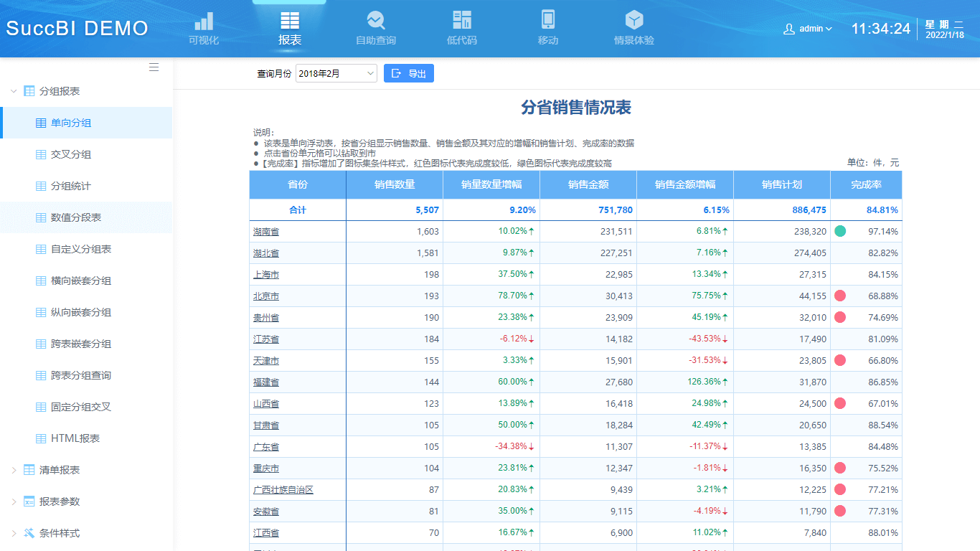Click the 导出 export button
The width and height of the screenshot is (980, 551).
pos(408,72)
